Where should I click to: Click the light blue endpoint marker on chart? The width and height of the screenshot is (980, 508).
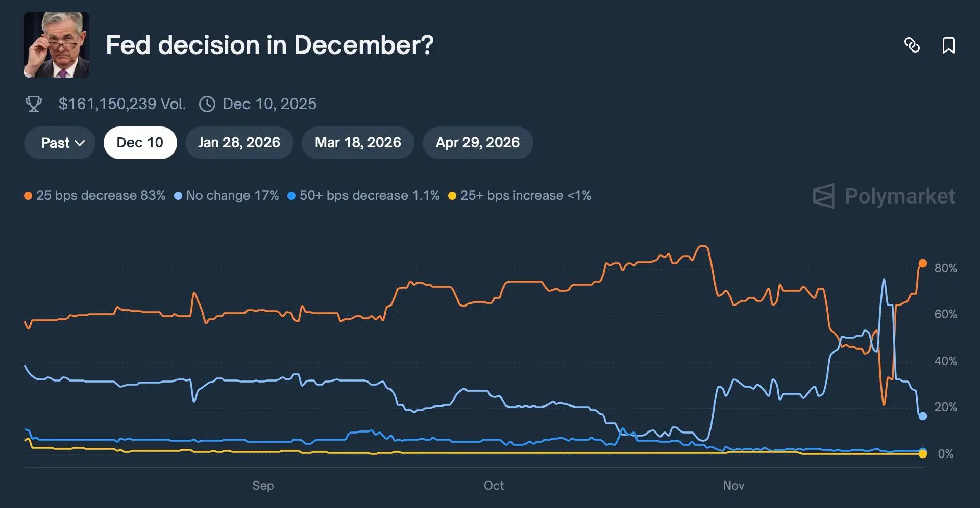pyautogui.click(x=923, y=416)
